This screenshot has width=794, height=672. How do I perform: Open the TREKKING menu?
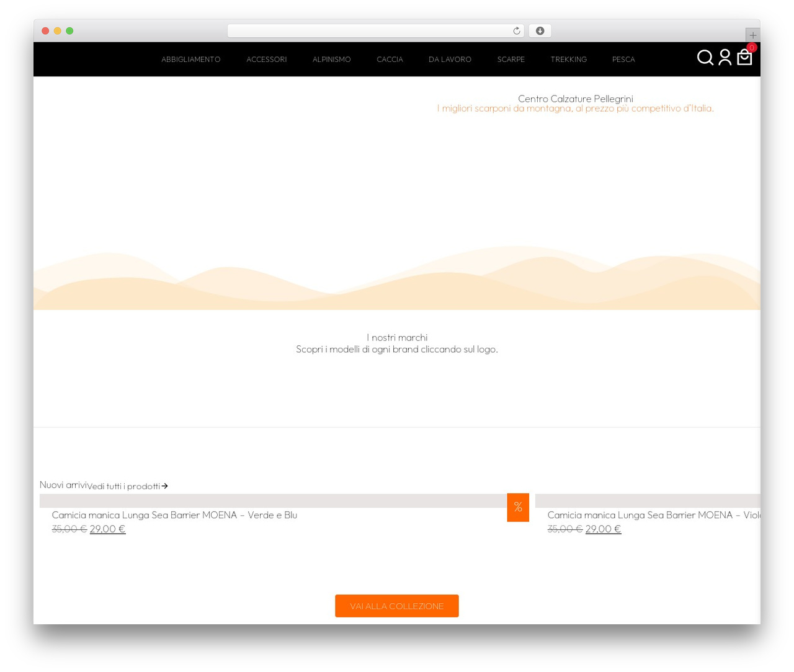(x=569, y=60)
